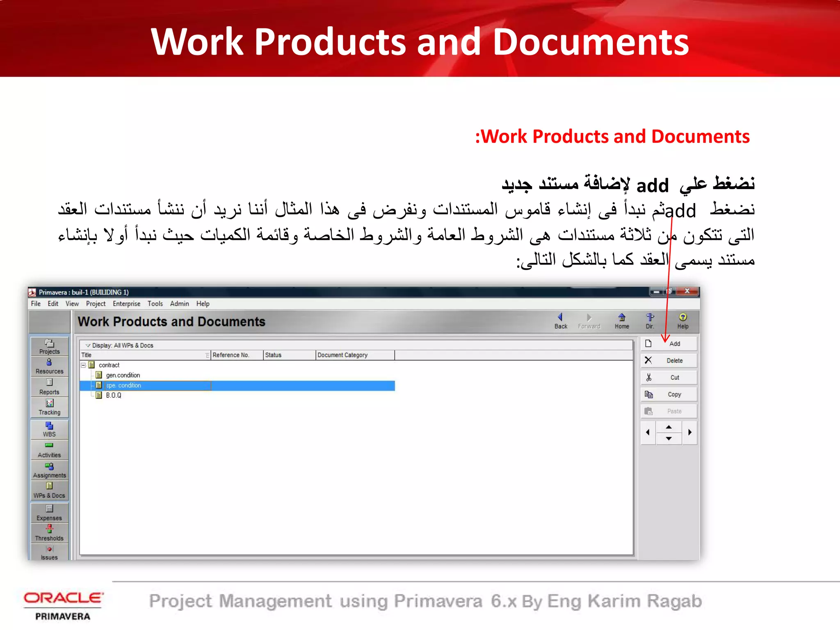Open the Enterprise menu
The height and width of the screenshot is (630, 840).
[126, 304]
